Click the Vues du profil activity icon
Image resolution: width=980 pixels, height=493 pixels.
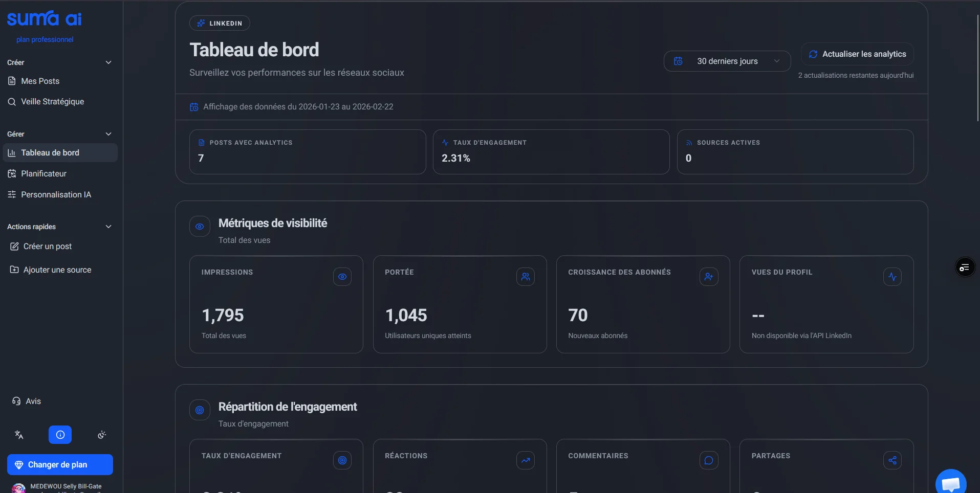point(892,277)
